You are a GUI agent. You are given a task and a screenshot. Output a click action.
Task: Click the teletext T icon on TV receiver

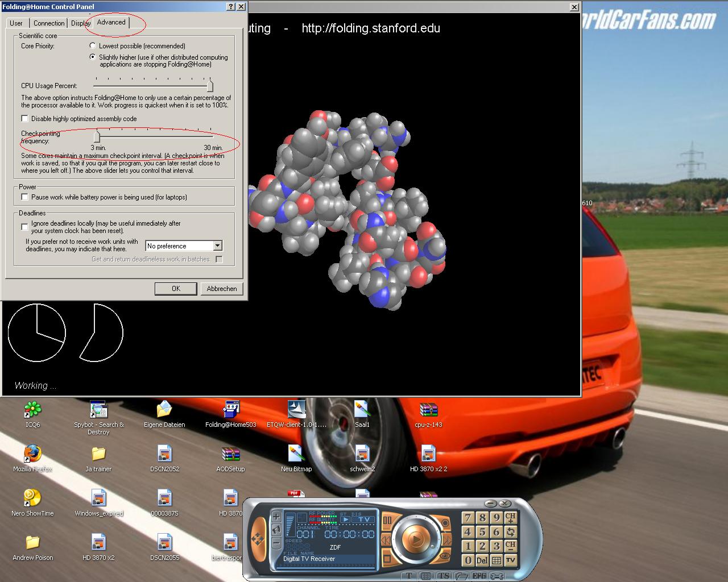(x=409, y=576)
